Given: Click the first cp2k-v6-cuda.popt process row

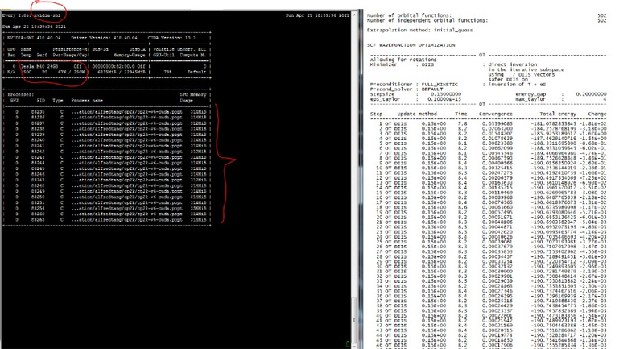Looking at the screenshot, I should point(107,112).
